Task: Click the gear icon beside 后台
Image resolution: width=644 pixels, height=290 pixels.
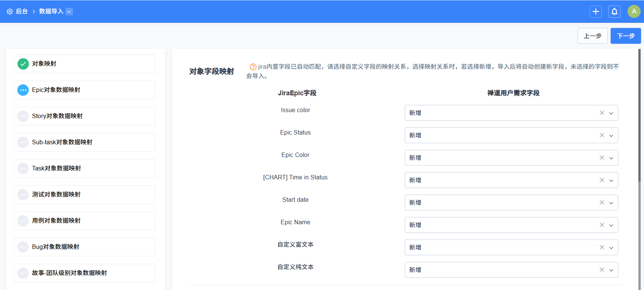Action: pyautogui.click(x=10, y=12)
